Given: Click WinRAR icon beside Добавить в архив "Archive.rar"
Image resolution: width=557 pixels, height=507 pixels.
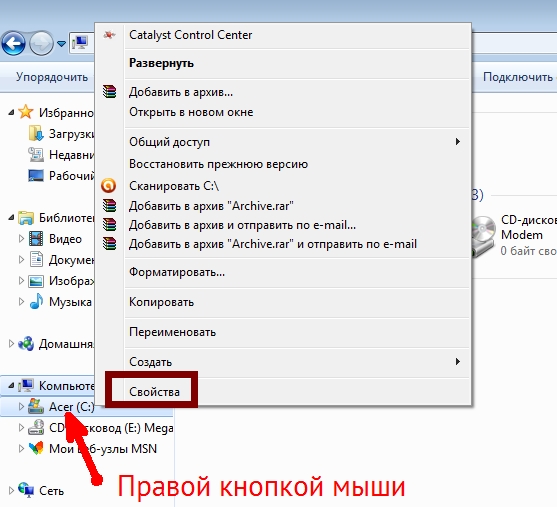Looking at the screenshot, I should [x=109, y=205].
